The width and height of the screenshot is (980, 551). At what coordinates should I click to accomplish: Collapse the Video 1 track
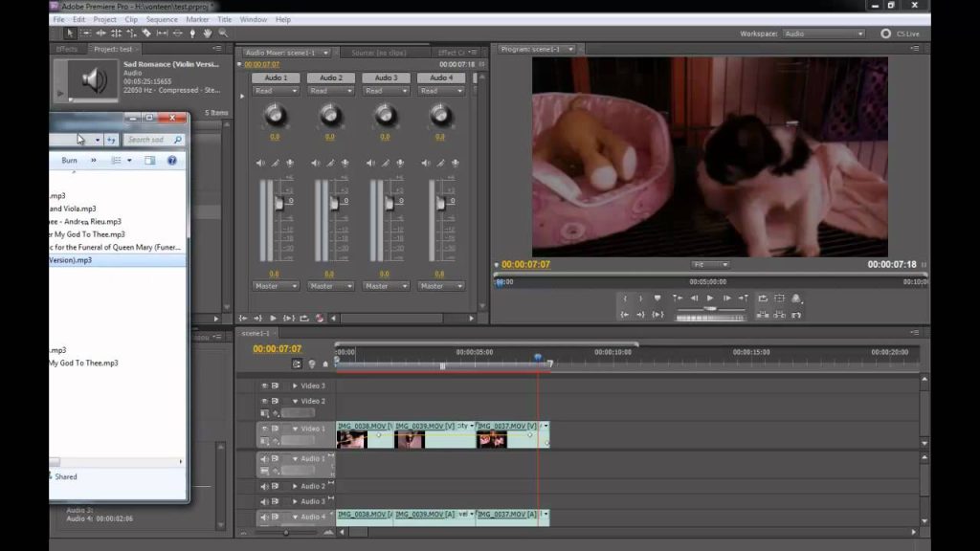295,430
